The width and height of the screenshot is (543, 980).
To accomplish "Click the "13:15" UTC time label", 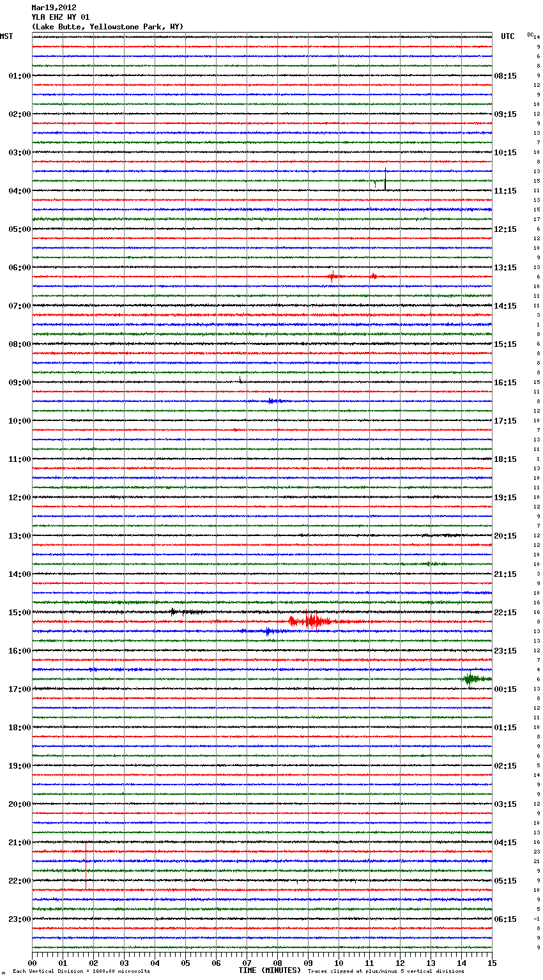I will tap(505, 268).
